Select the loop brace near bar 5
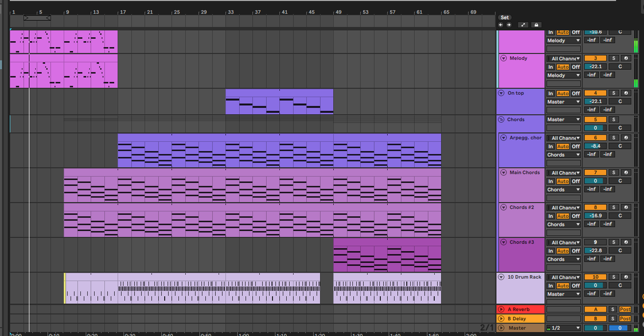The height and width of the screenshot is (336, 644). coord(37,18)
